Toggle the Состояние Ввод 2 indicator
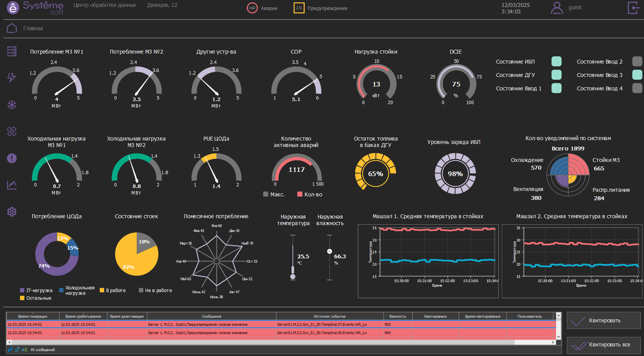The width and height of the screenshot is (644, 356). pyautogui.click(x=637, y=62)
